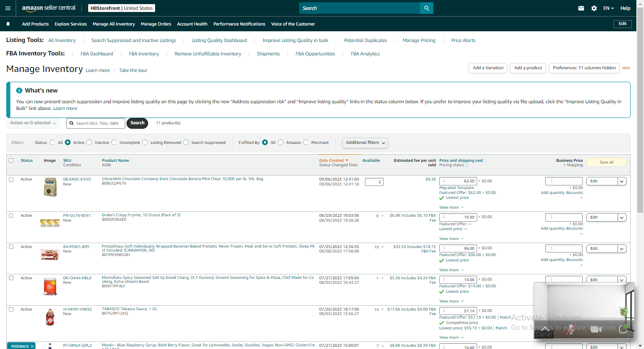Submit the top search with magnifier button

427,8
